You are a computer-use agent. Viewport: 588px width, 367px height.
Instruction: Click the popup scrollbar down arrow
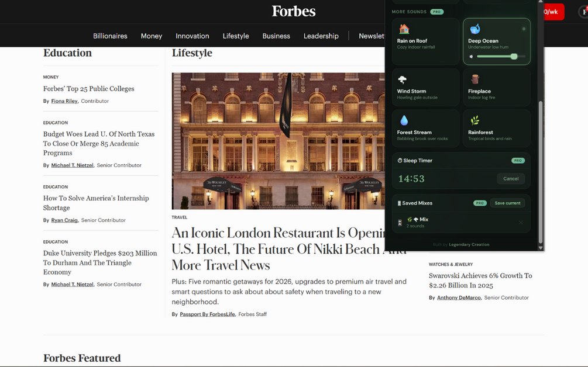(x=541, y=248)
